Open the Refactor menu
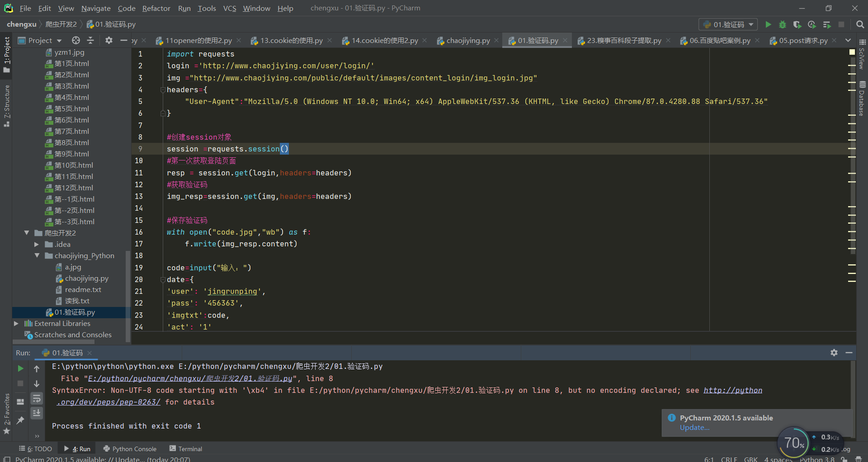 tap(156, 8)
